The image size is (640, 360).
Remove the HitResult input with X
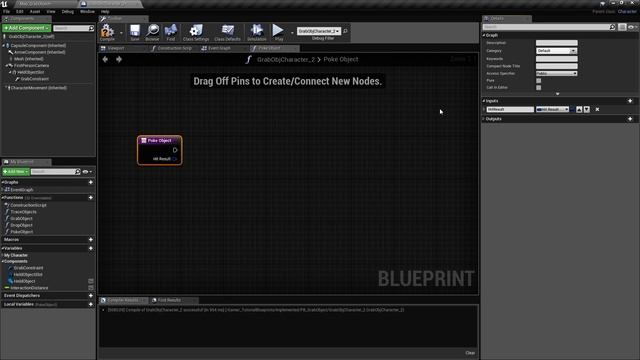coord(597,109)
